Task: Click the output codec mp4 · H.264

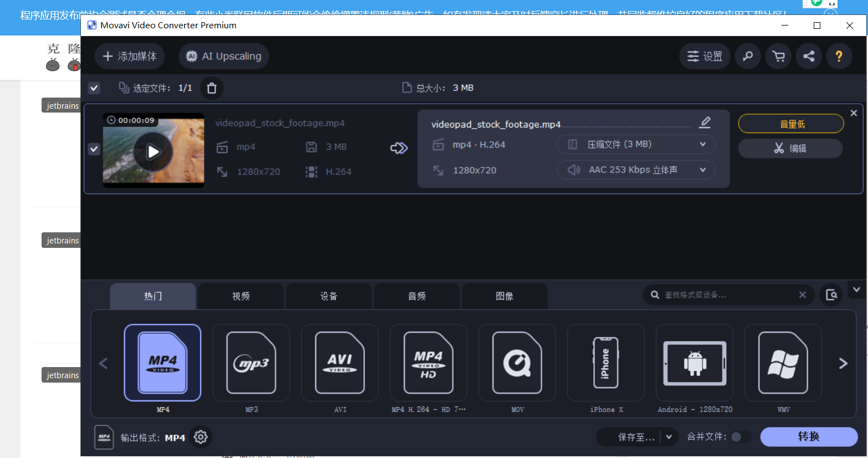Action: point(479,145)
